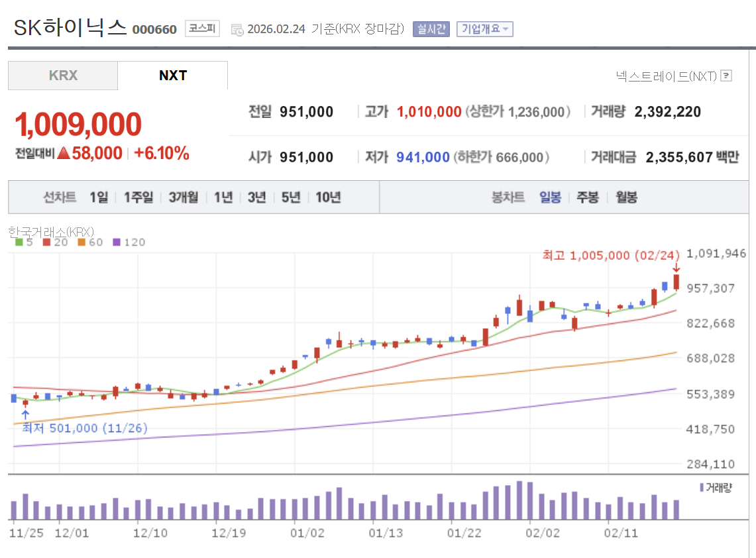756x558 pixels.
Task: Click the current price 1,009,000
Action: 78,125
